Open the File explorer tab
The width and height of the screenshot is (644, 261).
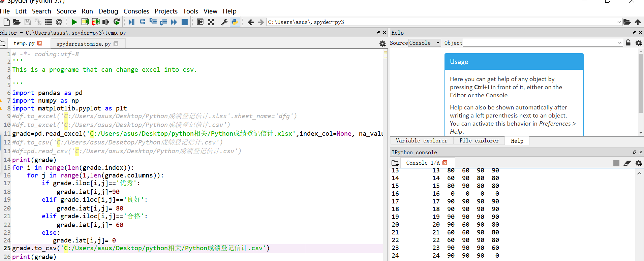tap(479, 141)
